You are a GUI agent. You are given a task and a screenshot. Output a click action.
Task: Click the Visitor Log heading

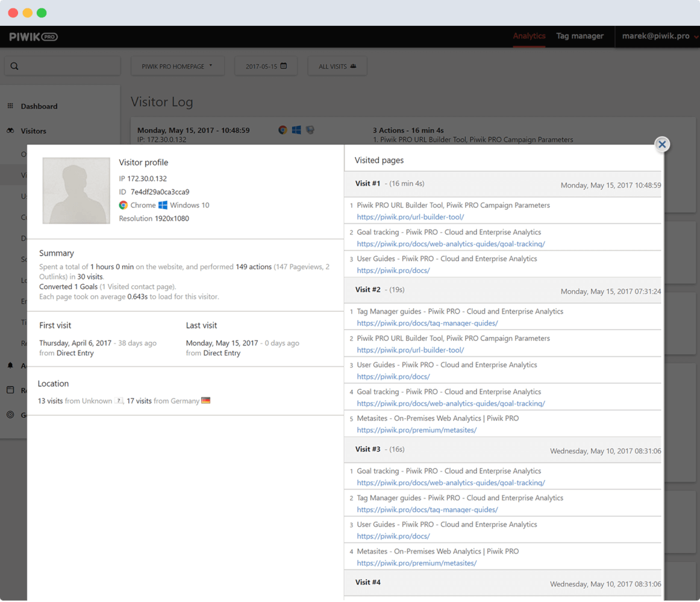point(161,102)
